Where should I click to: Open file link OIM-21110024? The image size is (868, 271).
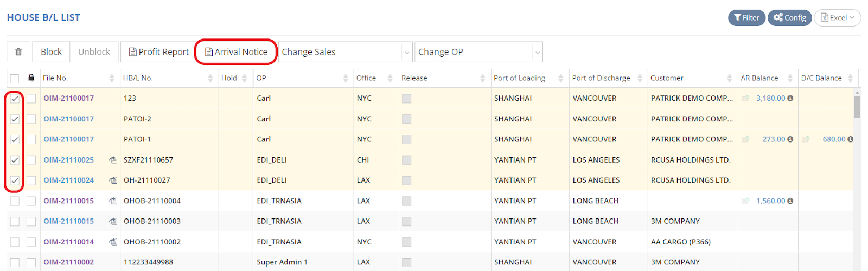pos(69,180)
